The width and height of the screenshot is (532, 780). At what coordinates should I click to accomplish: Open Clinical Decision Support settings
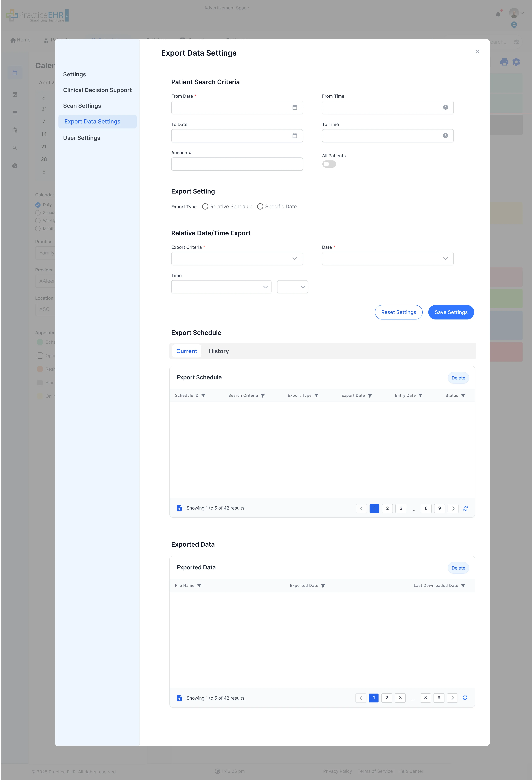point(97,90)
